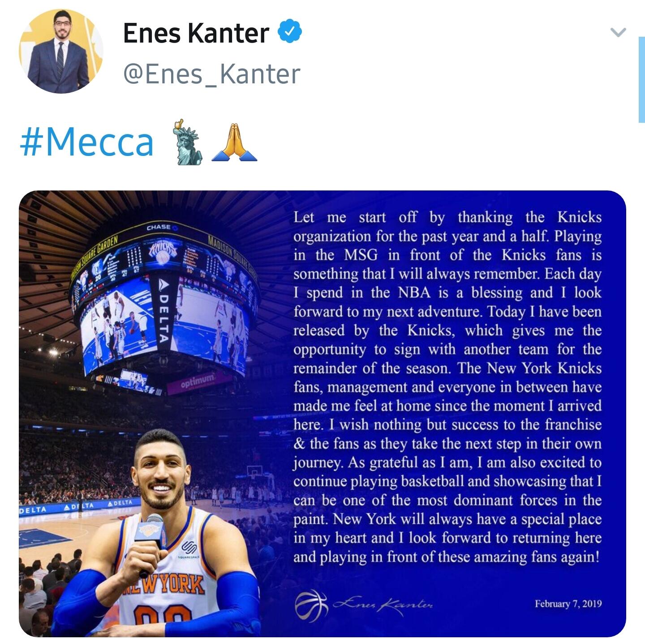Click the Statue of Liberty emoji
645x644 pixels.
pyautogui.click(x=188, y=142)
